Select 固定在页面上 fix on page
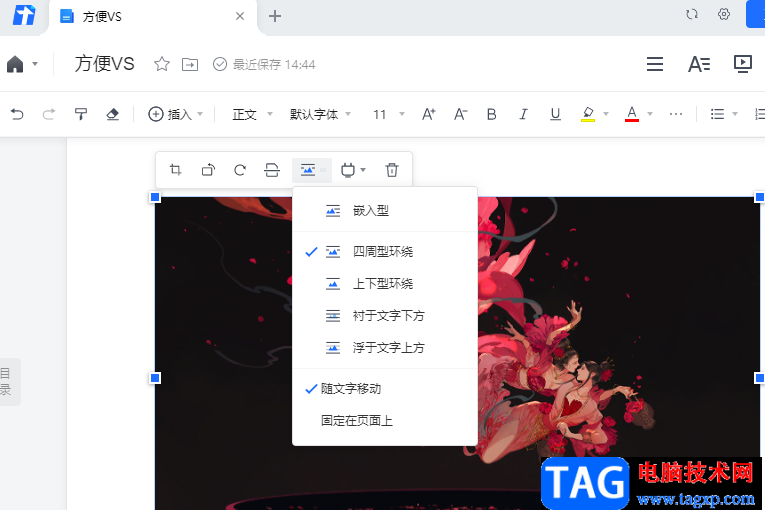Viewport: 765px width, 510px height. click(x=384, y=421)
